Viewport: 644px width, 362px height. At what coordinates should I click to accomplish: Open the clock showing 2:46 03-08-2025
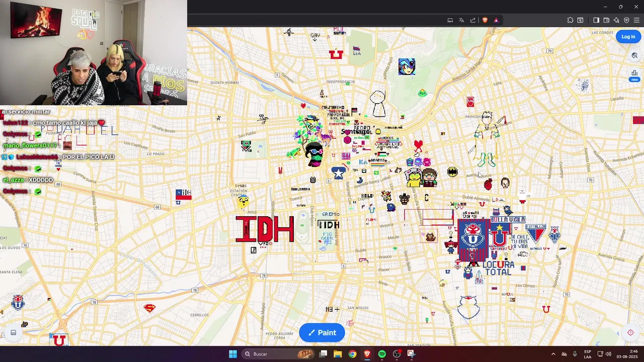(x=627, y=354)
